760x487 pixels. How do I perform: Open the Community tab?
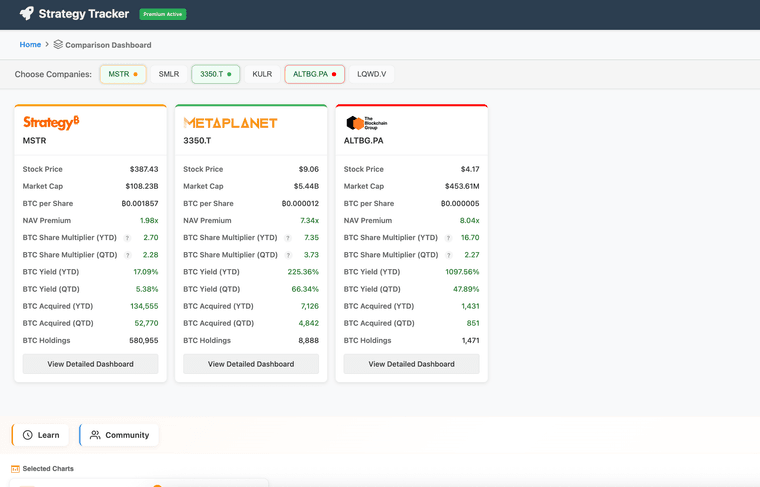click(119, 435)
